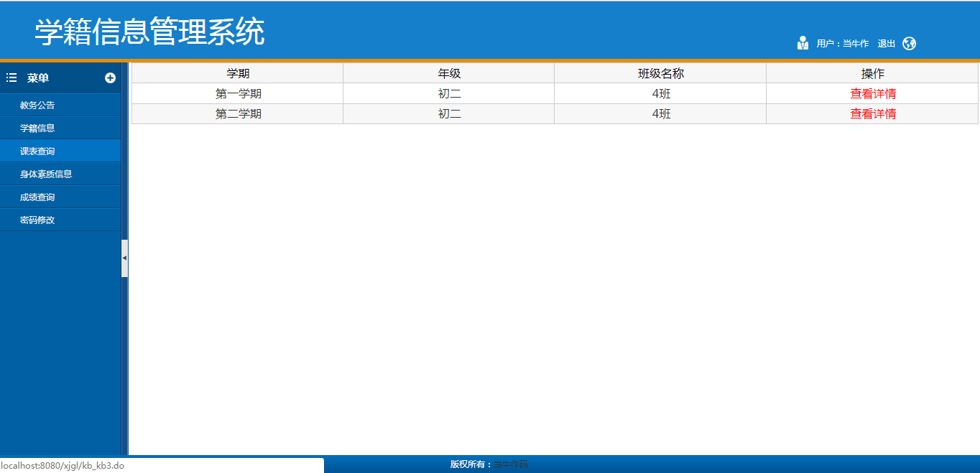The height and width of the screenshot is (473, 980).
Task: Click the 第二学期 cell
Action: 238,113
